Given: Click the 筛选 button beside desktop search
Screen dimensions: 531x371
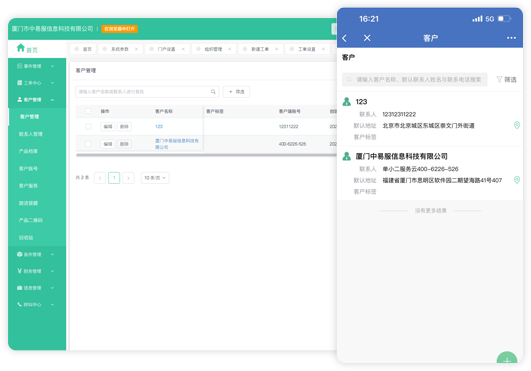Looking at the screenshot, I should pyautogui.click(x=236, y=92).
